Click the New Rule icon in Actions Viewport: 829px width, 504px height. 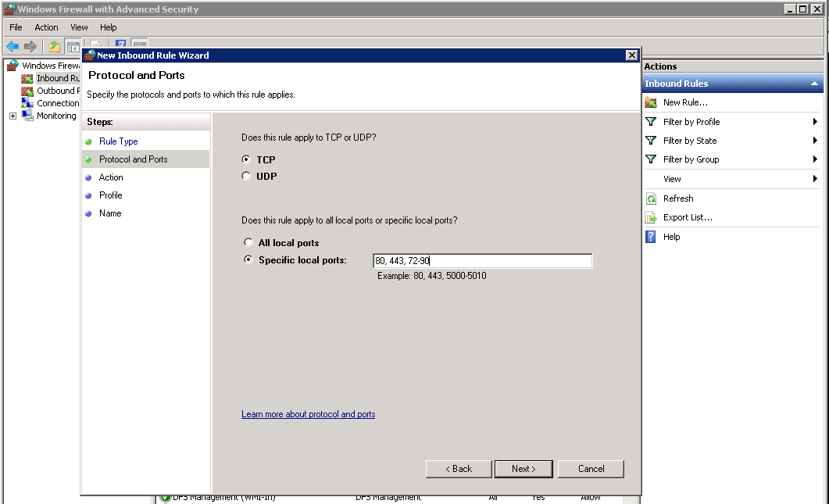coord(651,102)
